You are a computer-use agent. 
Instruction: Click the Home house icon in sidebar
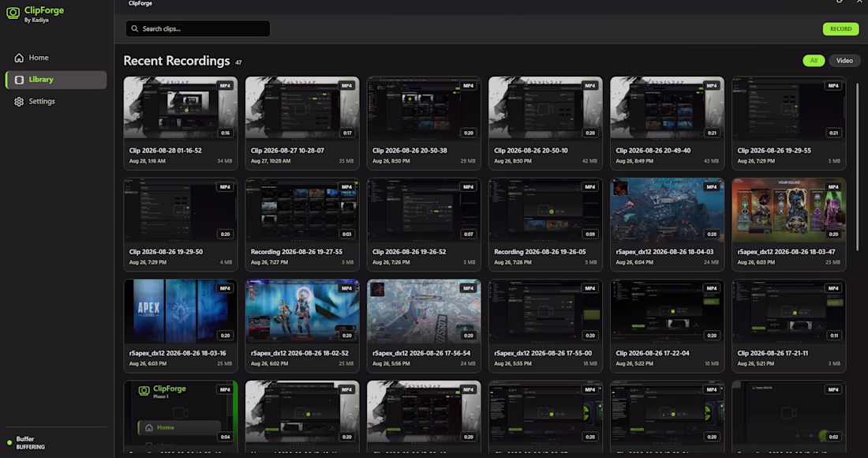click(19, 58)
